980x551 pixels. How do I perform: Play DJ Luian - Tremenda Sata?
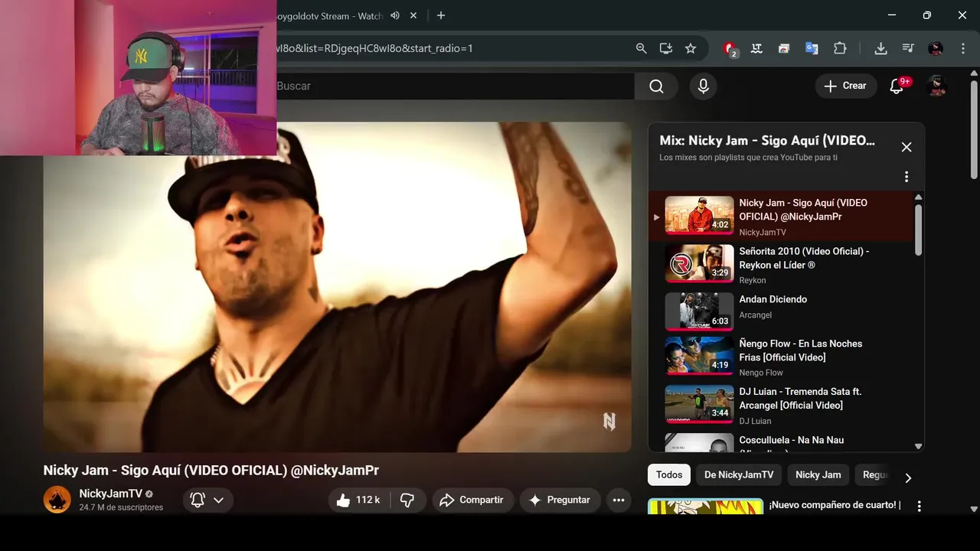(782, 405)
